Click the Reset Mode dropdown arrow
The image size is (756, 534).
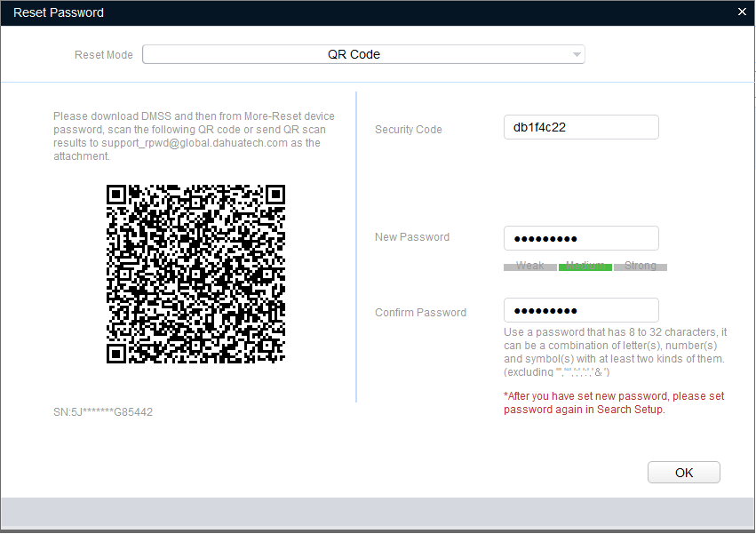(577, 55)
